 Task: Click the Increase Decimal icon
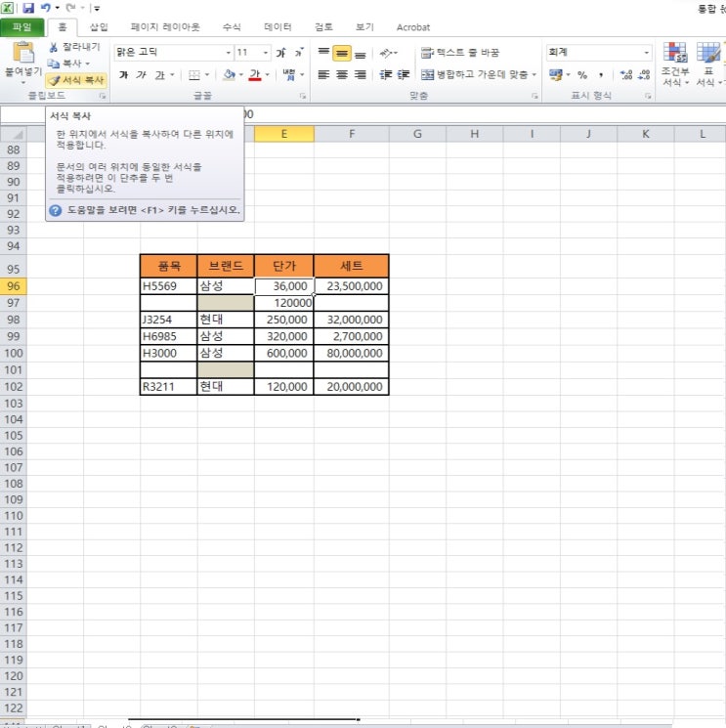tap(626, 74)
